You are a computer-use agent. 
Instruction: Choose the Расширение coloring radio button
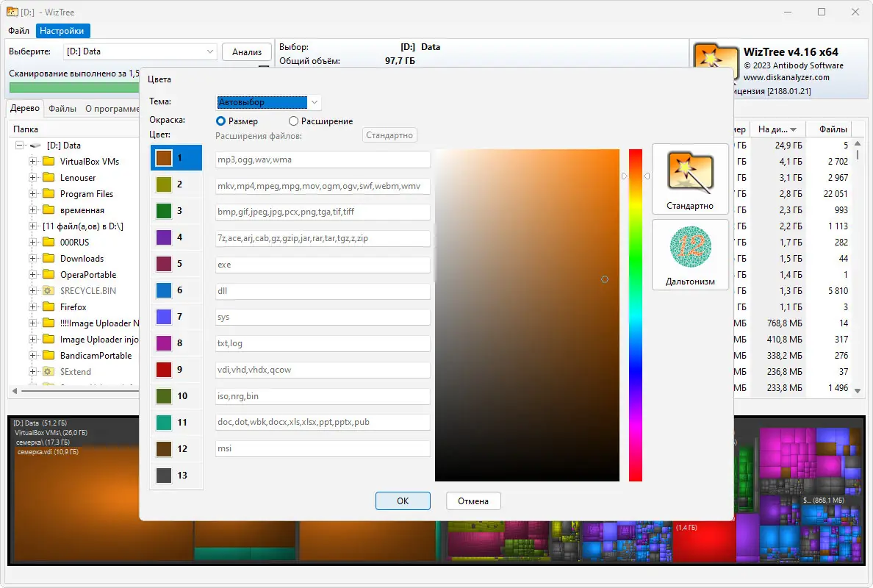293,121
